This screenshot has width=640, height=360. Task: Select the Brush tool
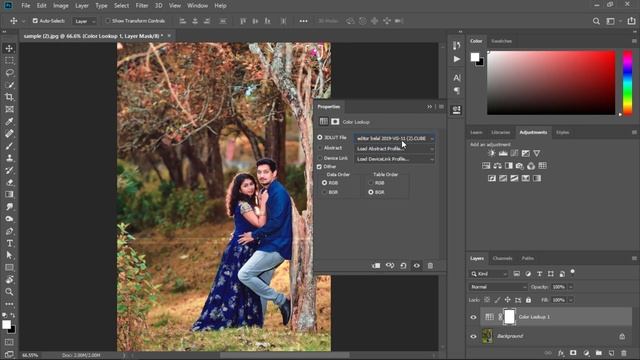(x=9, y=146)
